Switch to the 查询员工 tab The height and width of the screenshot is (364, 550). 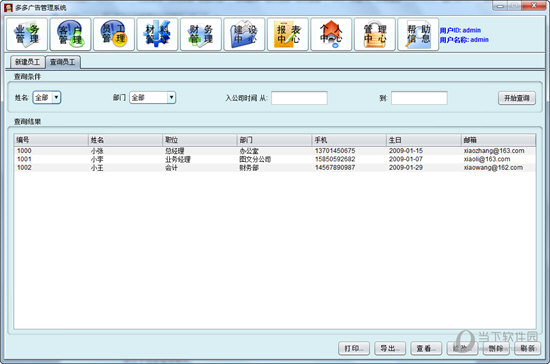pyautogui.click(x=62, y=62)
